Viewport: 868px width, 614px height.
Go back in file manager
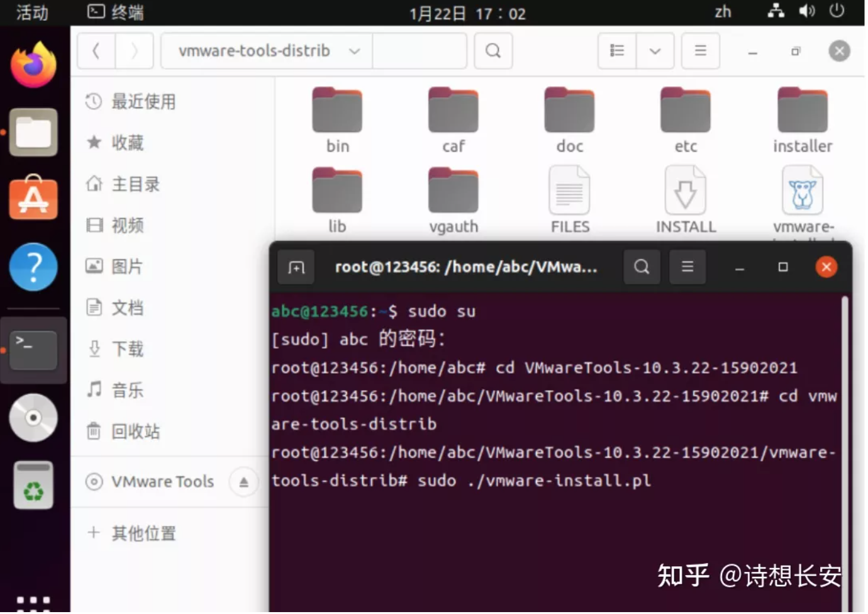point(96,51)
